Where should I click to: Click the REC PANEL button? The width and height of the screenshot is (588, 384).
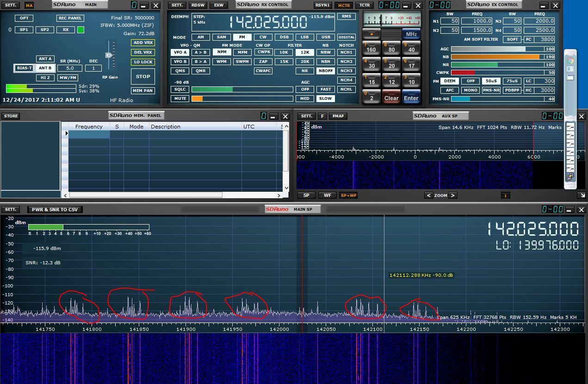coord(70,18)
